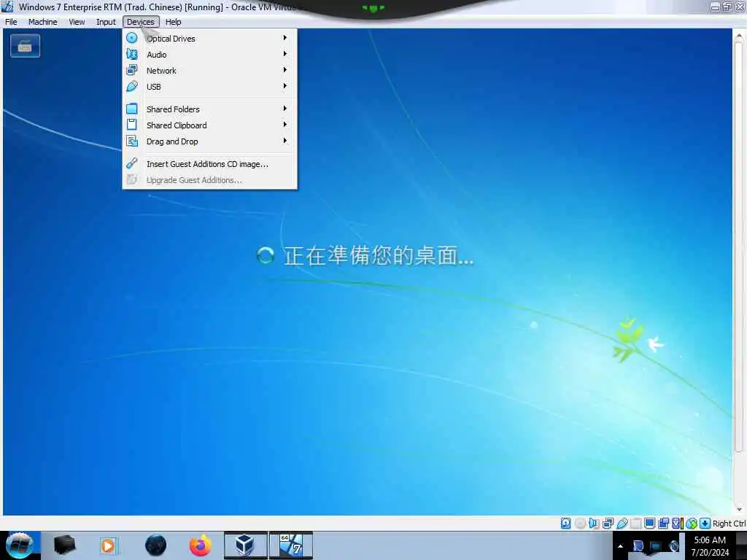This screenshot has height=560, width=747.
Task: Click the Guest Additions wrench icon
Action: tap(132, 163)
